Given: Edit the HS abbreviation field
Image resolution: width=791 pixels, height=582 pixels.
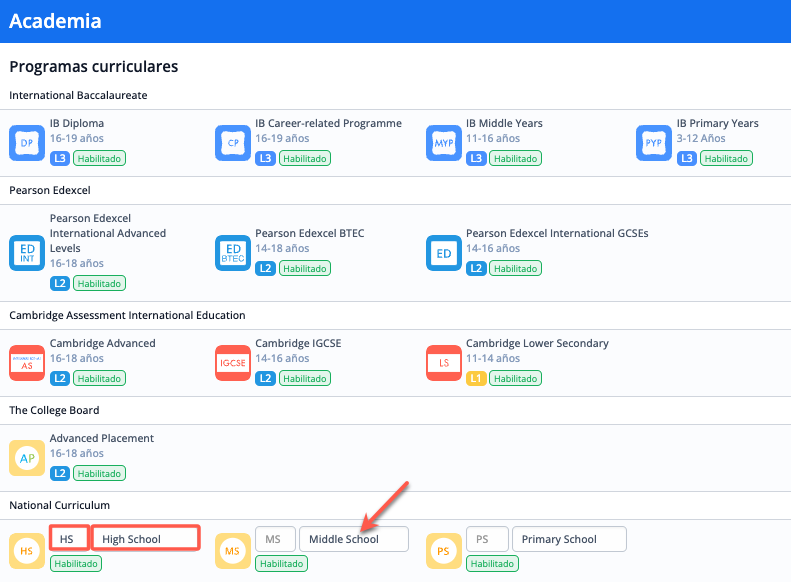Looking at the screenshot, I should point(70,539).
